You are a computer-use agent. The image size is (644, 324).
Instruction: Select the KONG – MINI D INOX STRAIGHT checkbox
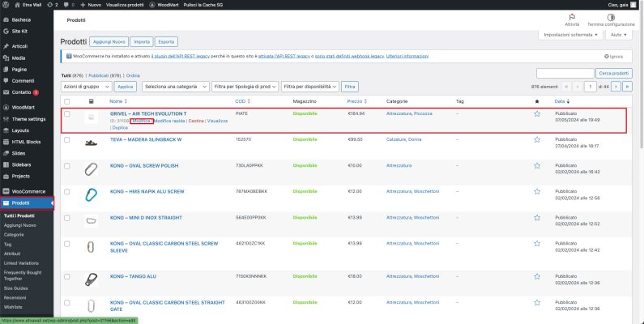tap(67, 218)
